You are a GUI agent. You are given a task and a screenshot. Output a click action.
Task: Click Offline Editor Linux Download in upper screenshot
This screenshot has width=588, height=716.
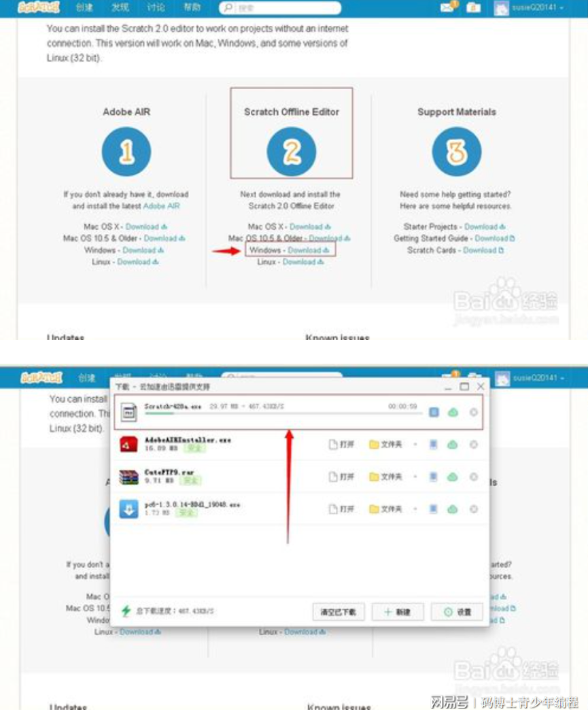[x=303, y=262]
